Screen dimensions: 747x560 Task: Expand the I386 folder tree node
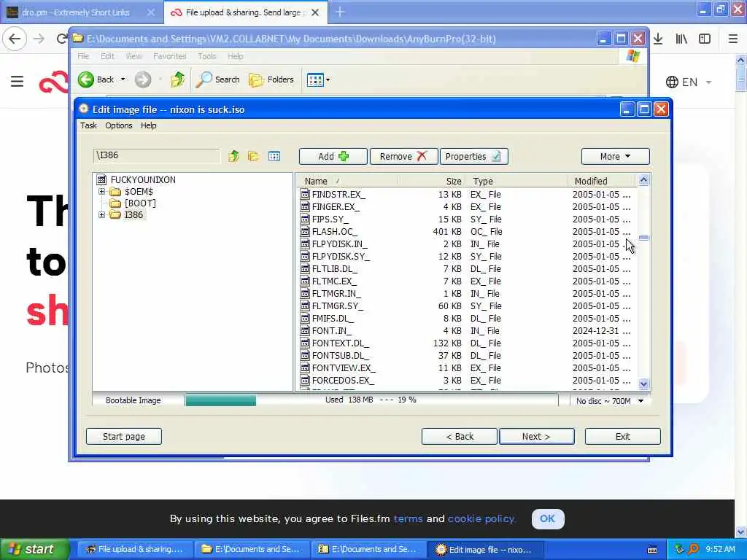point(101,215)
